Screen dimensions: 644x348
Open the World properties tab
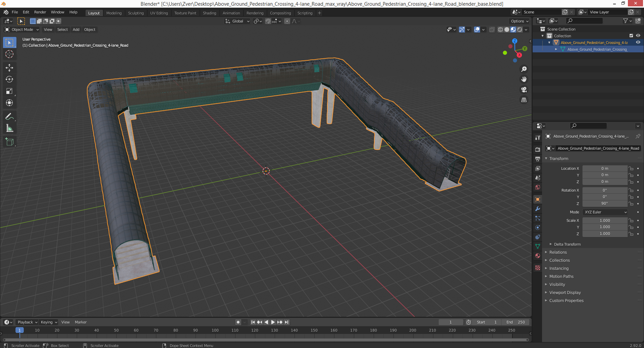pos(538,187)
